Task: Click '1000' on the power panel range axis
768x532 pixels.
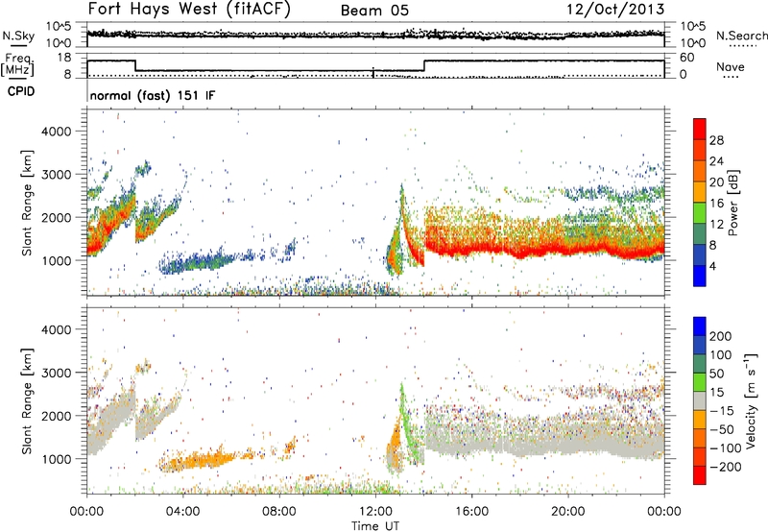Action: tap(56, 260)
